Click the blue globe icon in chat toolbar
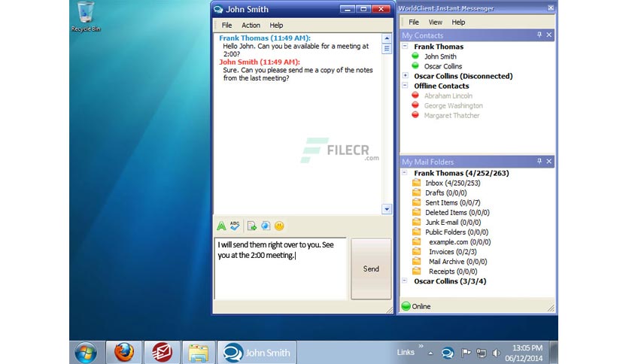The width and height of the screenshot is (629, 364). pyautogui.click(x=266, y=226)
